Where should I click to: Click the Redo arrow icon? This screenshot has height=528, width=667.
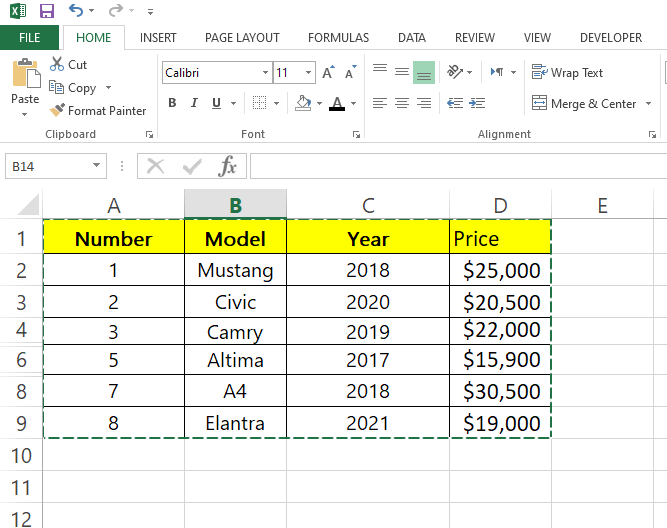(115, 10)
